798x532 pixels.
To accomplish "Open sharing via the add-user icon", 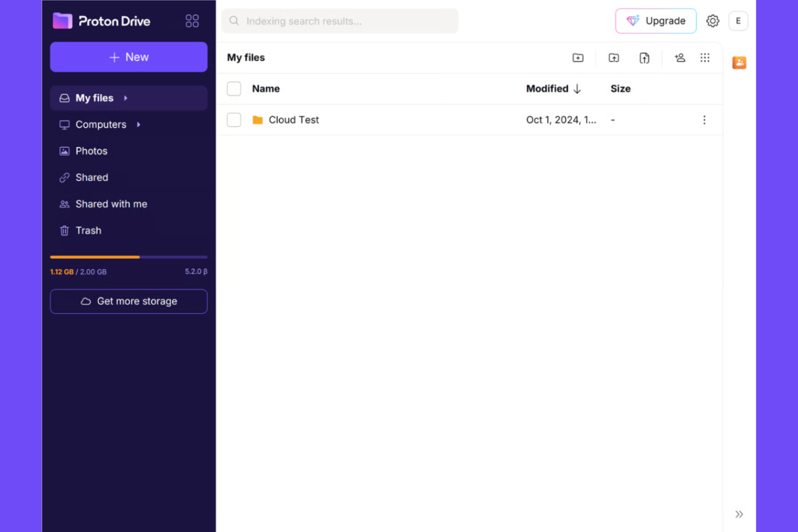I will 679,58.
